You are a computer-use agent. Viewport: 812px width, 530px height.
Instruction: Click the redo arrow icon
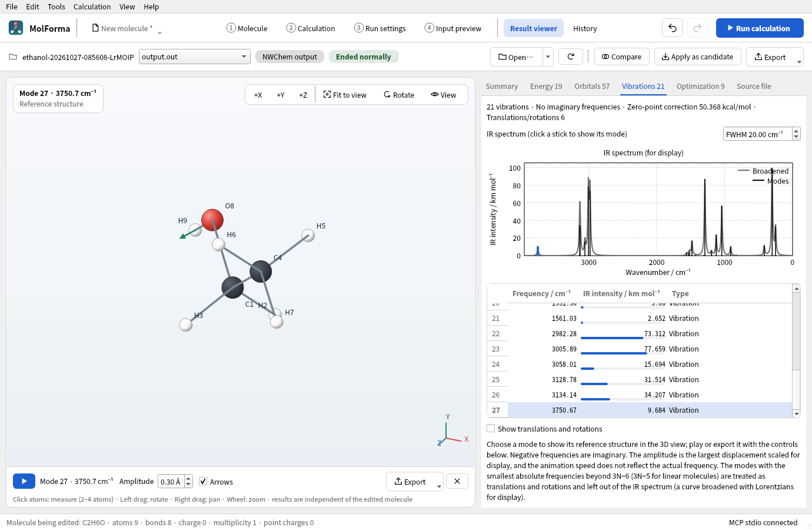(697, 28)
